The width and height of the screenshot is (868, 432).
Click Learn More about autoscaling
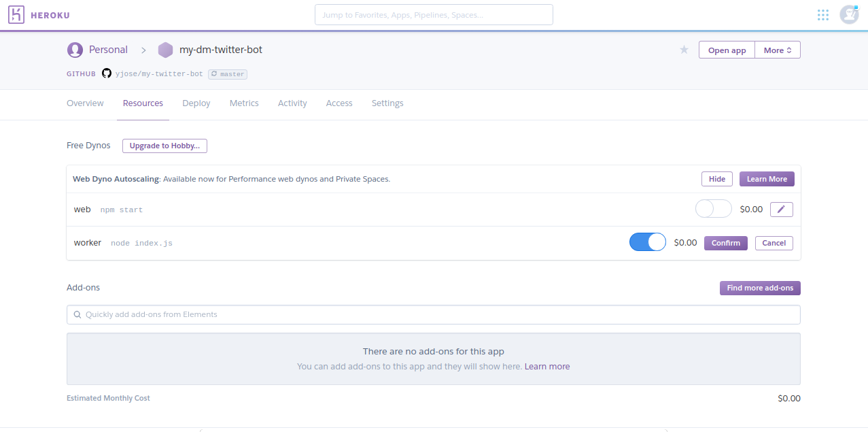767,179
